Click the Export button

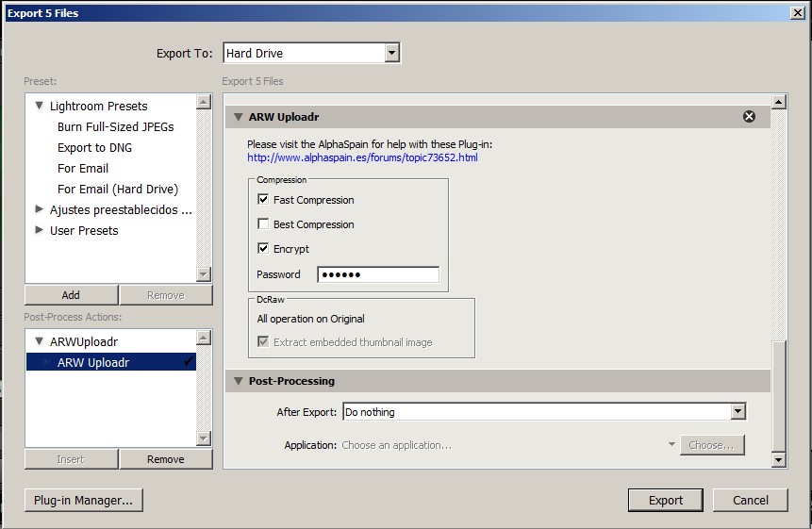point(665,500)
